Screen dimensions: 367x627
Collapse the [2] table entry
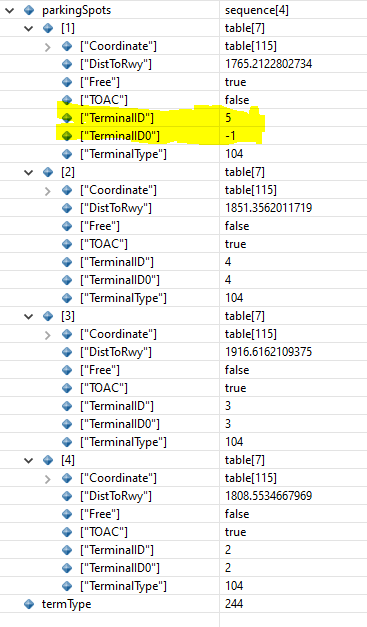click(28, 172)
